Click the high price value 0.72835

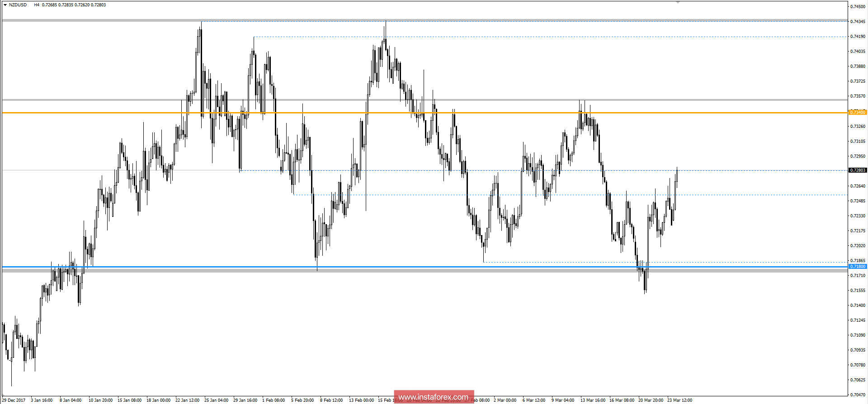click(x=66, y=5)
